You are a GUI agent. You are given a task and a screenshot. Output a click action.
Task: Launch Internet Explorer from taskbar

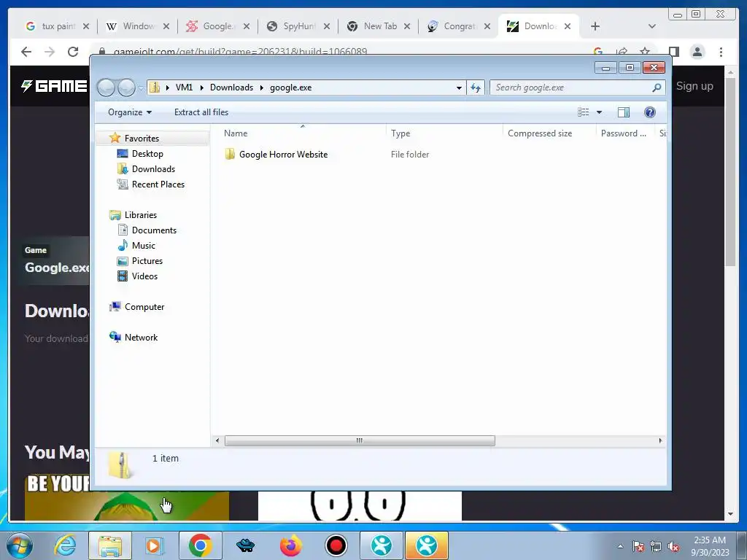point(65,545)
